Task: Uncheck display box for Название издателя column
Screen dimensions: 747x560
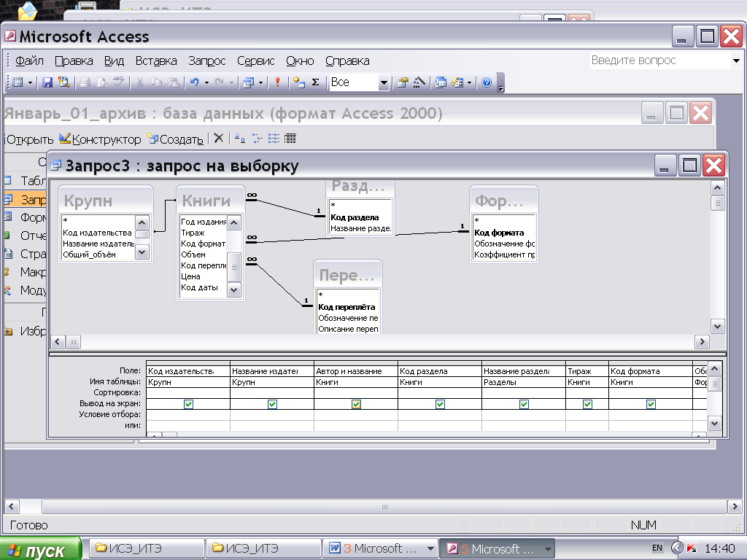Action: click(x=272, y=404)
